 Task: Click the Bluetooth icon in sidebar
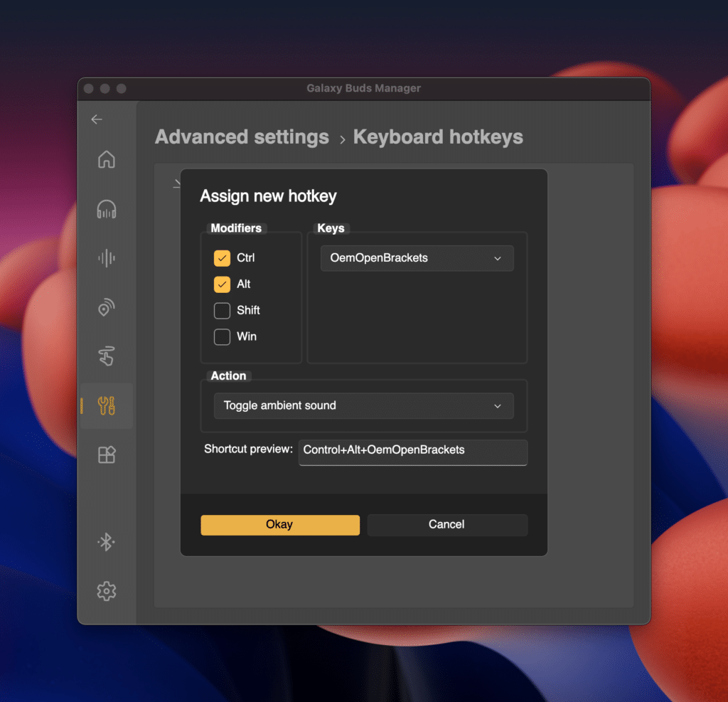point(107,543)
